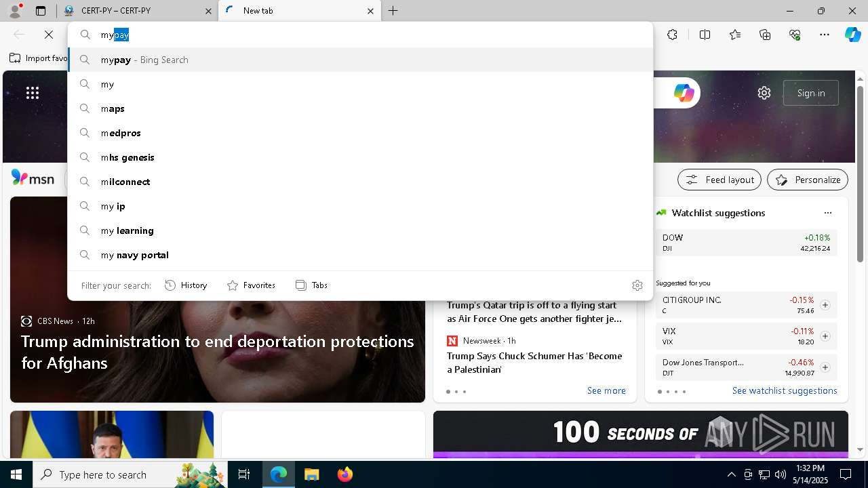Toggle Split screen icon in toolbar

coord(705,35)
